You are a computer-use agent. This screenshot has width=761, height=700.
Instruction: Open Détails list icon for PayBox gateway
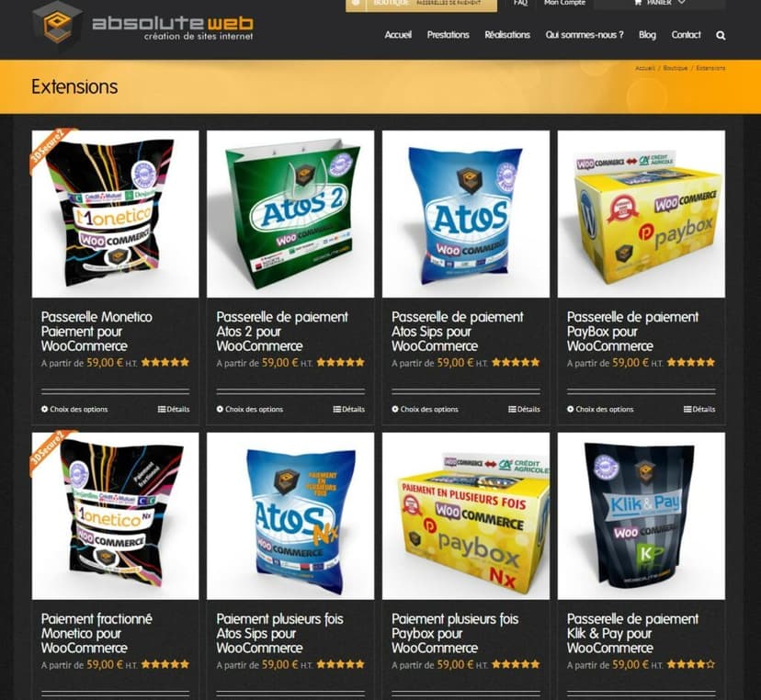[x=687, y=409]
